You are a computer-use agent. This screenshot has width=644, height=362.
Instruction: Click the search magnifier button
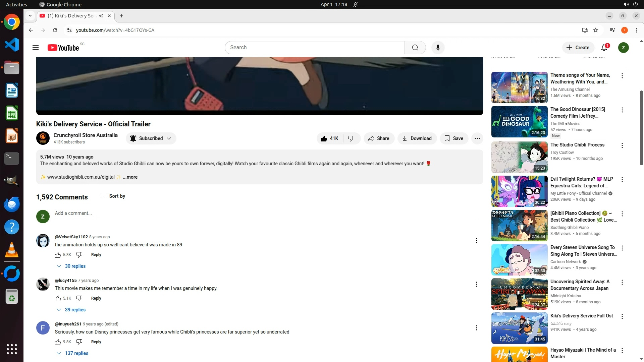click(415, 48)
